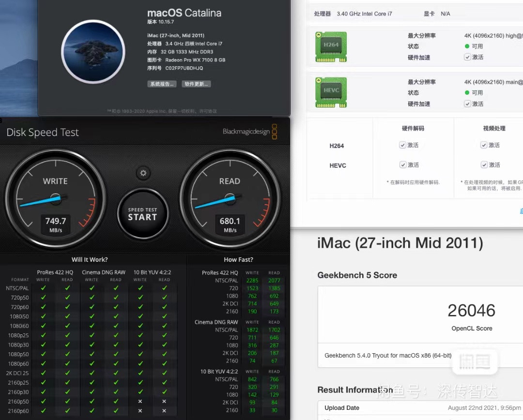The height and width of the screenshot is (420, 523).
Task: Click the Result Information heading
Action: 355,390
